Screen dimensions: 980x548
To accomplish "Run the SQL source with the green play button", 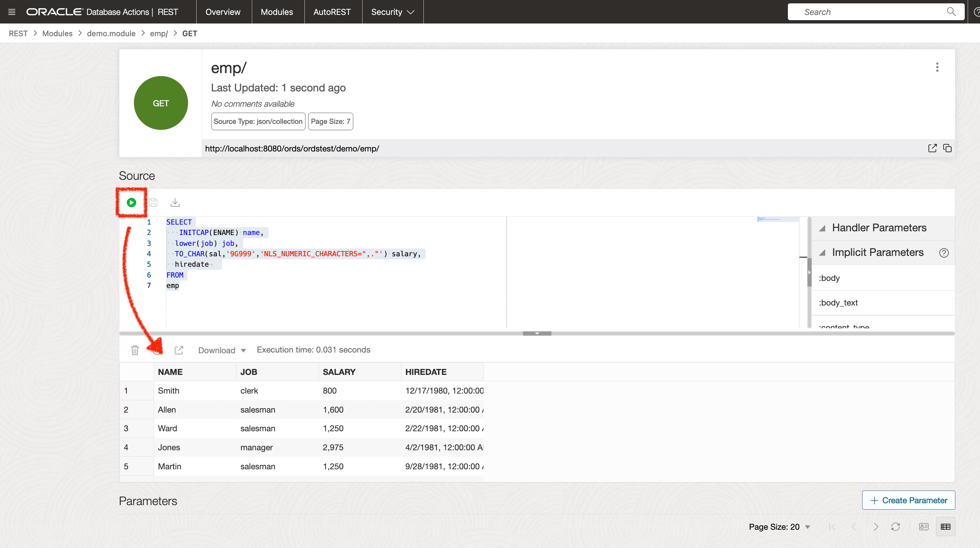I will tap(131, 203).
